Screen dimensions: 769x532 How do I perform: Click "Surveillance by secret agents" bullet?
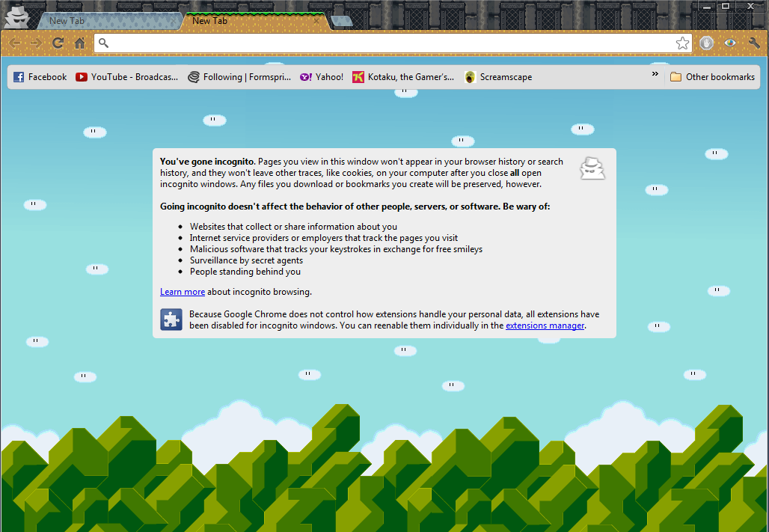[x=246, y=260]
